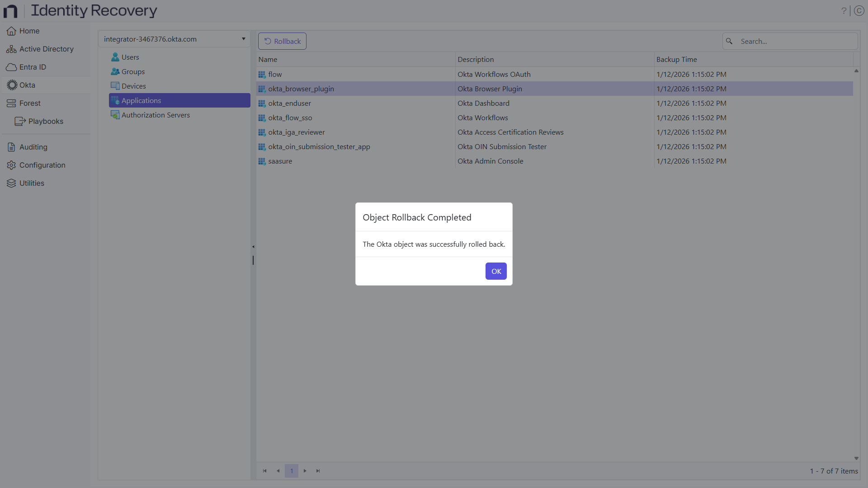The image size is (868, 488).
Task: Click page 1 in the pagination control
Action: 292,471
